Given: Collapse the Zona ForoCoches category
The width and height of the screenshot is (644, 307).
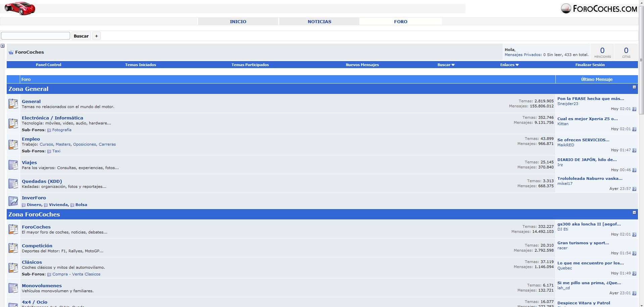Looking at the screenshot, I should click(x=634, y=212).
